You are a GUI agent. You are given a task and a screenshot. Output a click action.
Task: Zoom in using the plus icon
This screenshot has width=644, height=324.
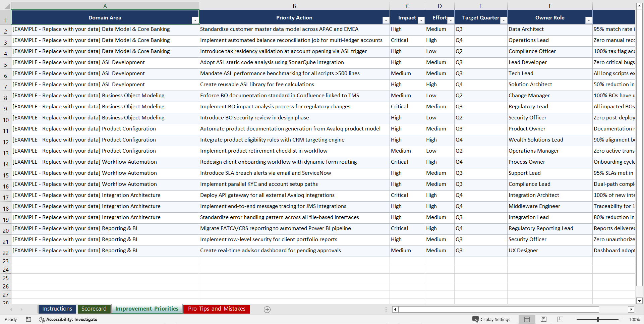tap(622, 319)
